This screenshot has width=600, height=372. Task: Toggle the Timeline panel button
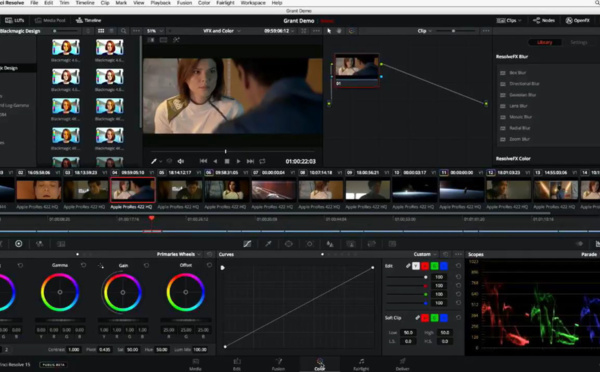(x=88, y=20)
